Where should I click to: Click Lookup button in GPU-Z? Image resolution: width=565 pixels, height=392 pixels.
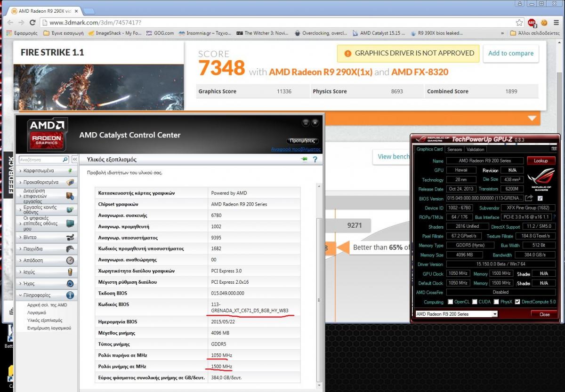541,160
